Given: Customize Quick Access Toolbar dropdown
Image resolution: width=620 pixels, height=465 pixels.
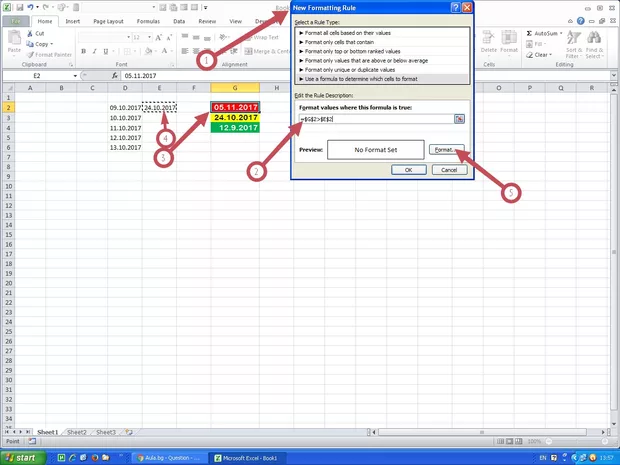Looking at the screenshot, I should 206,8.
